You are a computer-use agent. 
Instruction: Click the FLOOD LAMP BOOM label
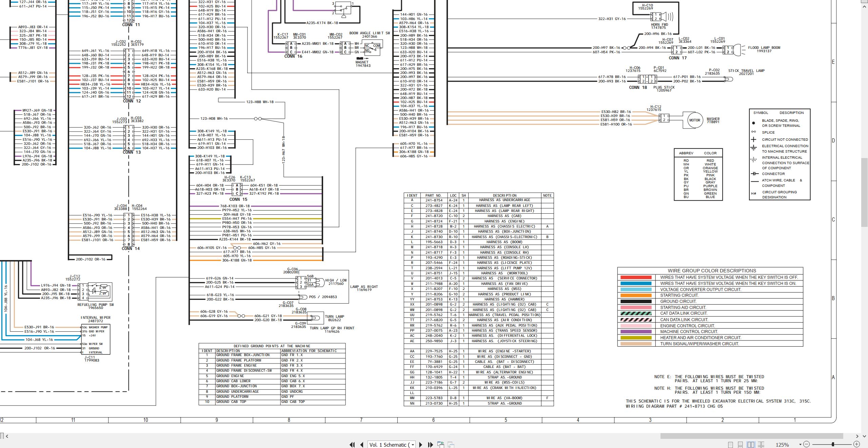tap(764, 48)
